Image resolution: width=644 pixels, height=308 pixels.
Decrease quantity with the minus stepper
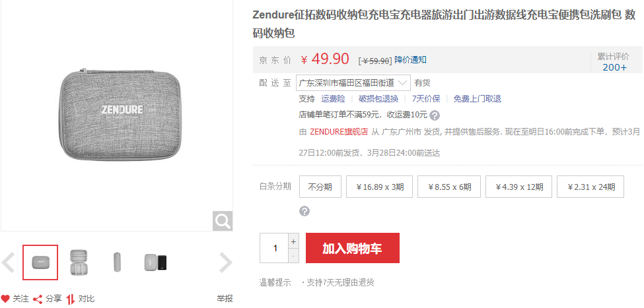(293, 255)
